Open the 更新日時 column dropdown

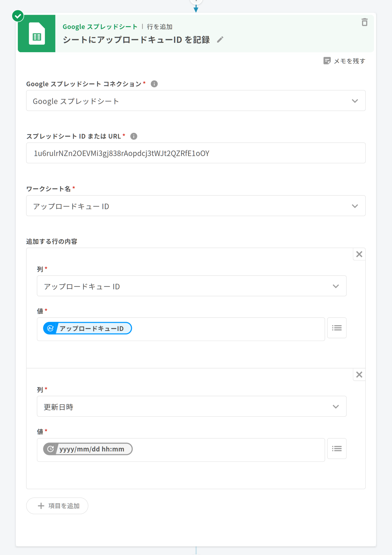click(x=335, y=407)
